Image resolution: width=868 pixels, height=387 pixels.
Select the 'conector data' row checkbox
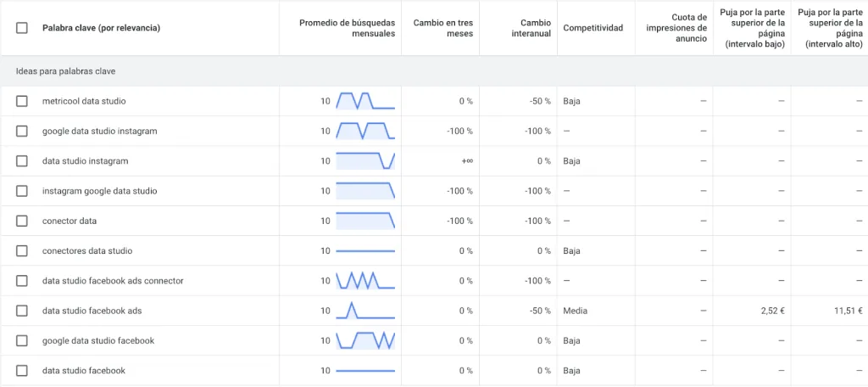point(21,222)
